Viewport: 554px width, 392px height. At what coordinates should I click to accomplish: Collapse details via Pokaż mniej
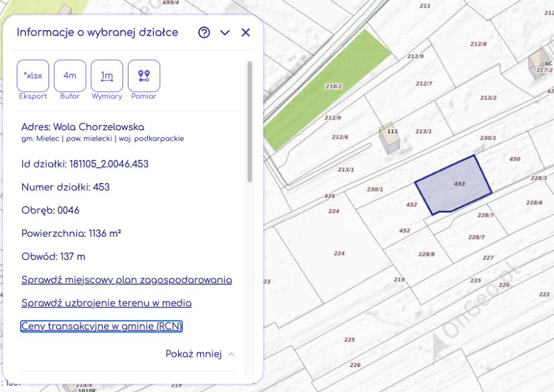click(x=199, y=354)
